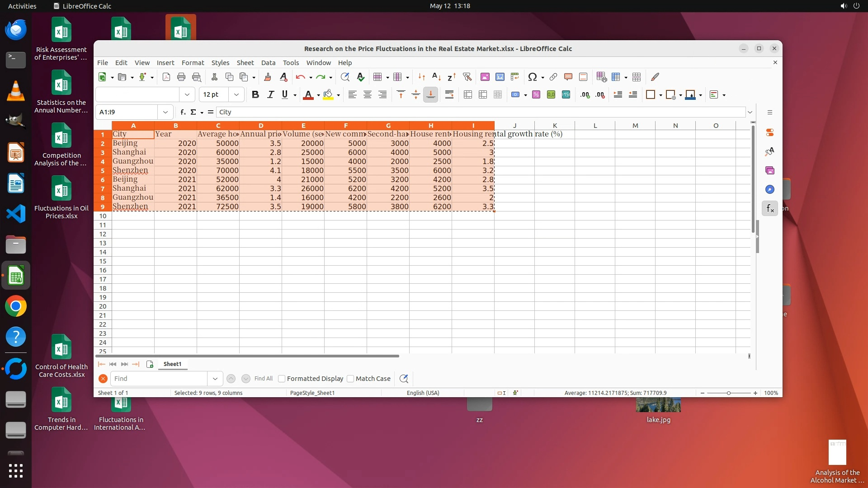The height and width of the screenshot is (488, 868).
Task: Click the Merge and Center Cells icon
Action: click(468, 94)
